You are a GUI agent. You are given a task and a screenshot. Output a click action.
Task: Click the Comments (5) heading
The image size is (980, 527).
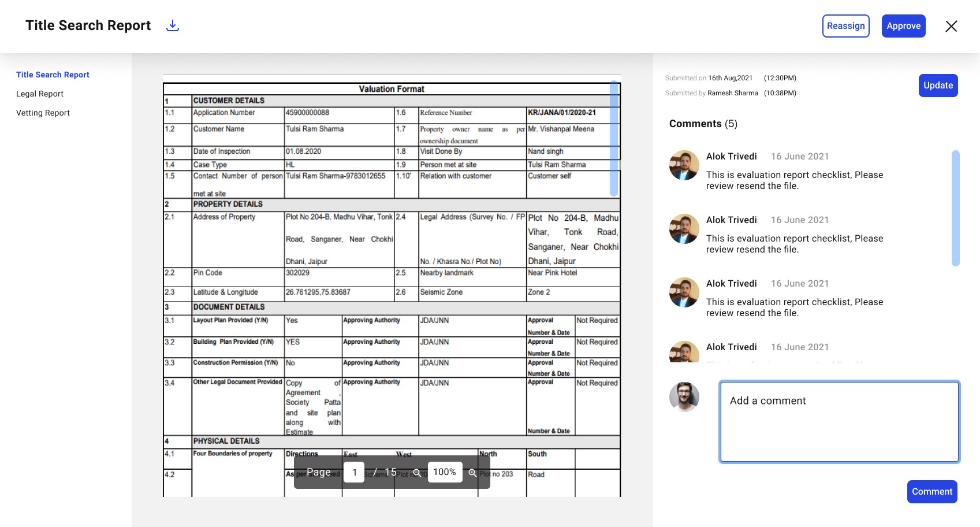coord(703,124)
